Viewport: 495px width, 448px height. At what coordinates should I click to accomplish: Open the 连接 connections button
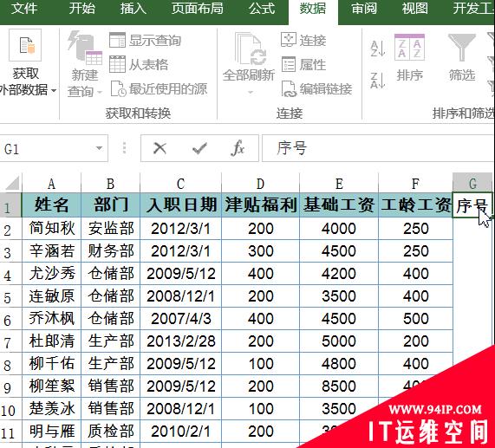tap(303, 40)
